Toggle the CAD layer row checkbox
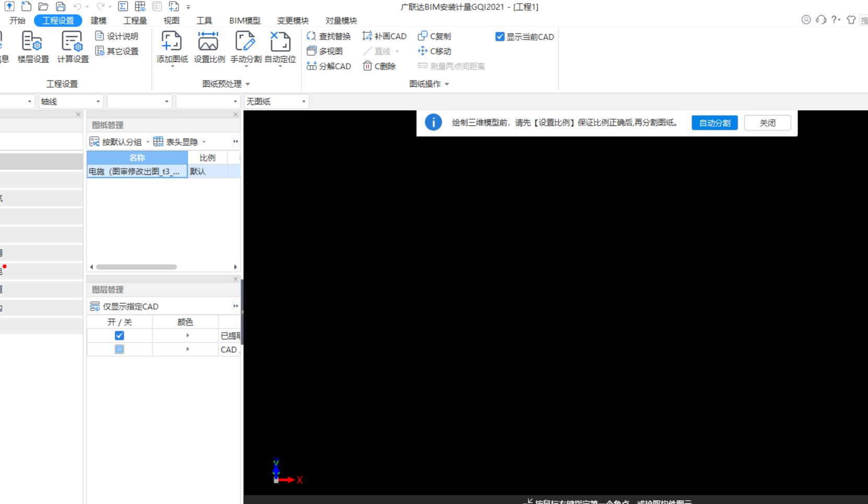This screenshot has width=868, height=504. pos(119,349)
